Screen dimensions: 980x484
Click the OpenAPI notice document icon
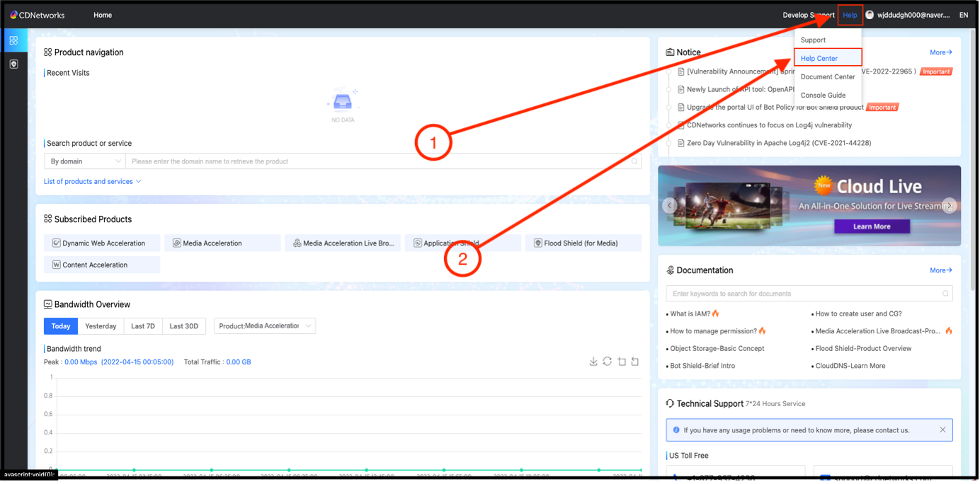click(x=681, y=90)
